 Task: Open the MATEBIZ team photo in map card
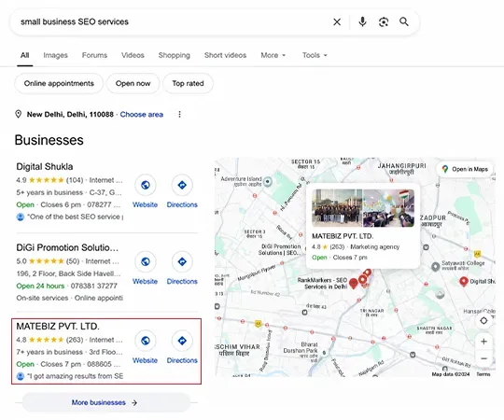(x=337, y=208)
